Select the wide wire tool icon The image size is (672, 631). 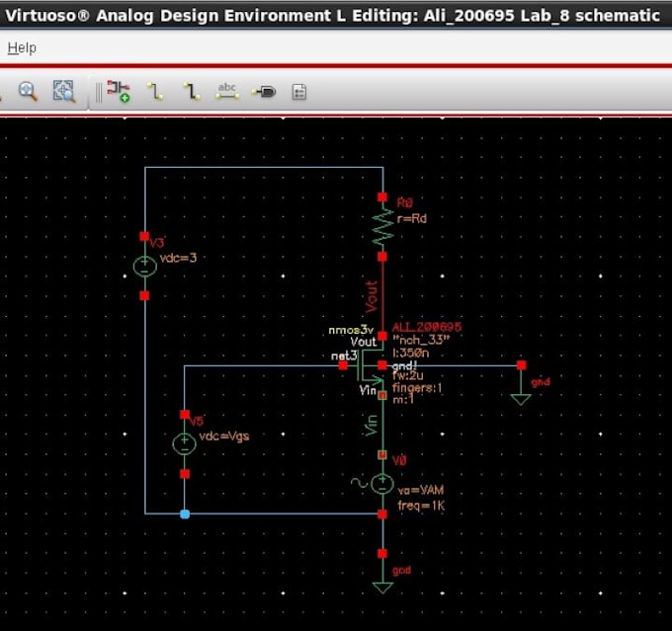[x=191, y=92]
